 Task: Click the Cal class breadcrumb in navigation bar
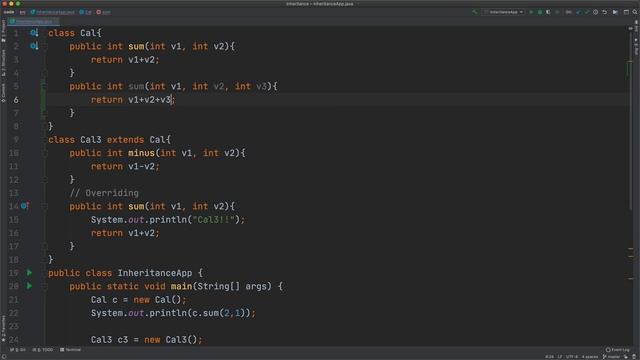pos(86,12)
